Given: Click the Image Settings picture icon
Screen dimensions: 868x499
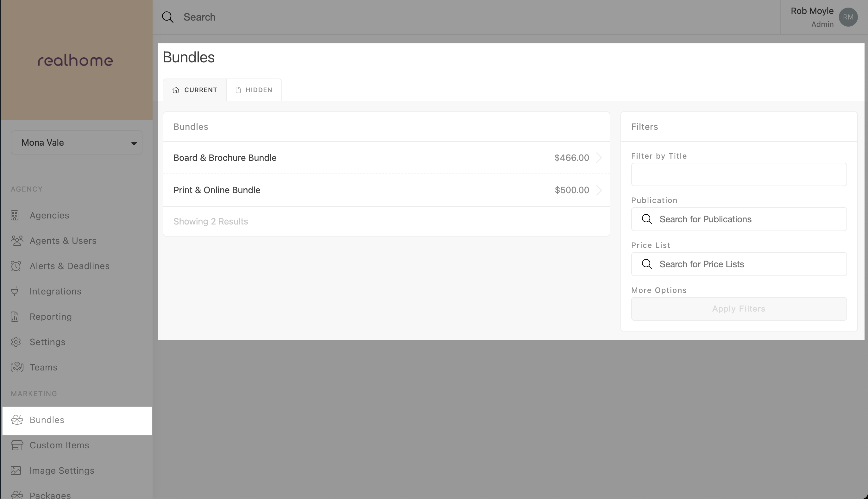Looking at the screenshot, I should pyautogui.click(x=16, y=470).
